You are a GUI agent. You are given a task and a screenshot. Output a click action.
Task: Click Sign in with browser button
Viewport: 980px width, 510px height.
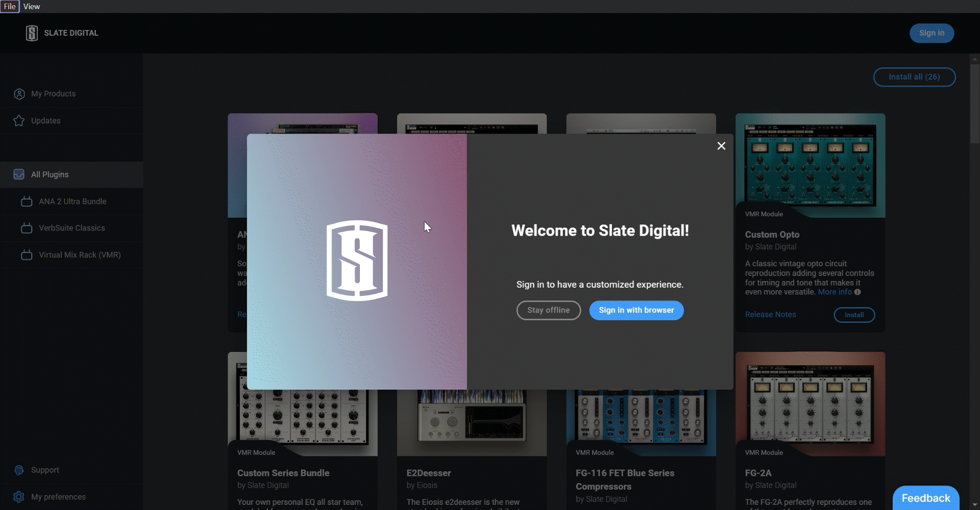[636, 310]
